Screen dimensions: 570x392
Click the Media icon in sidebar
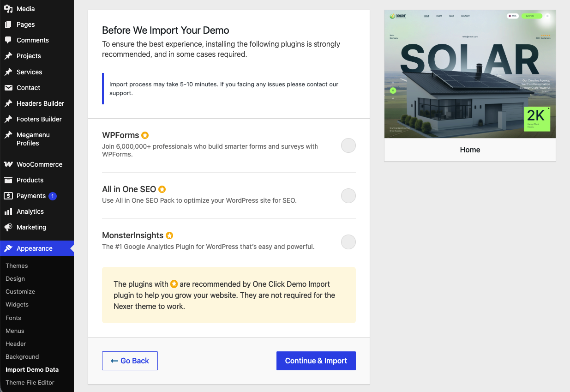pyautogui.click(x=8, y=9)
